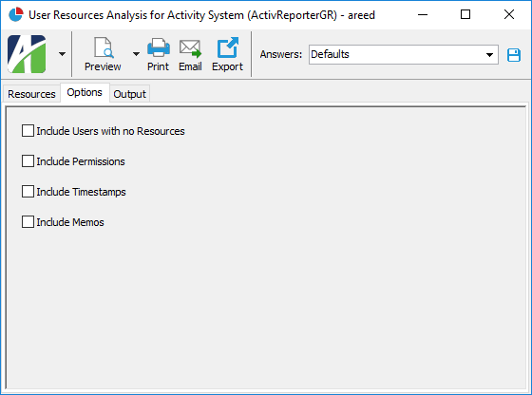Expand the Activity logo dropdown arrow
The image size is (532, 395).
(62, 54)
